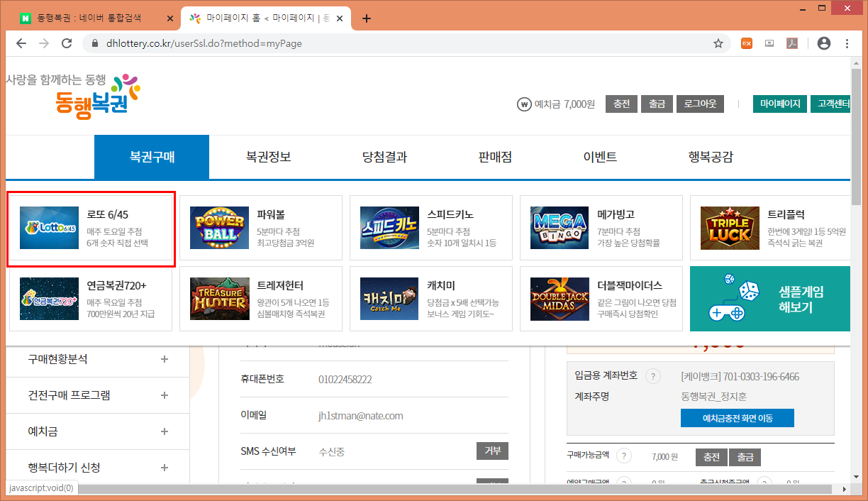Click the phone number 01022458222
Screen dimensions: 868x501
point(345,380)
